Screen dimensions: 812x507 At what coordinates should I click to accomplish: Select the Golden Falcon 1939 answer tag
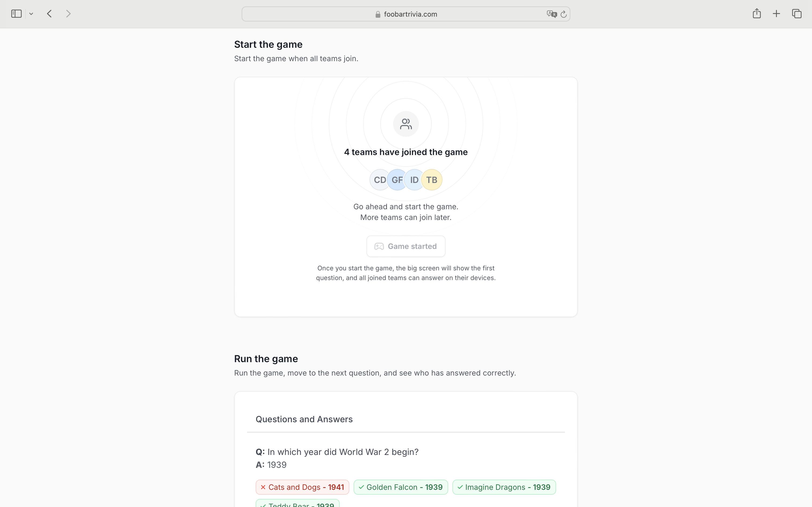point(401,487)
